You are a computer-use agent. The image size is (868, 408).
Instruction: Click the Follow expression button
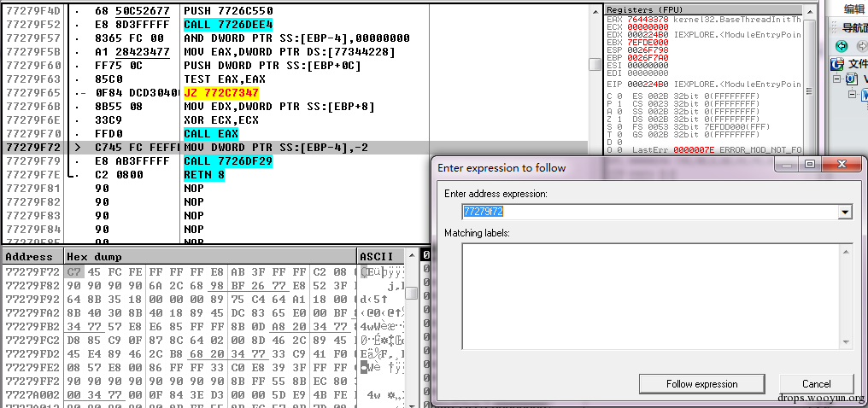pyautogui.click(x=701, y=384)
